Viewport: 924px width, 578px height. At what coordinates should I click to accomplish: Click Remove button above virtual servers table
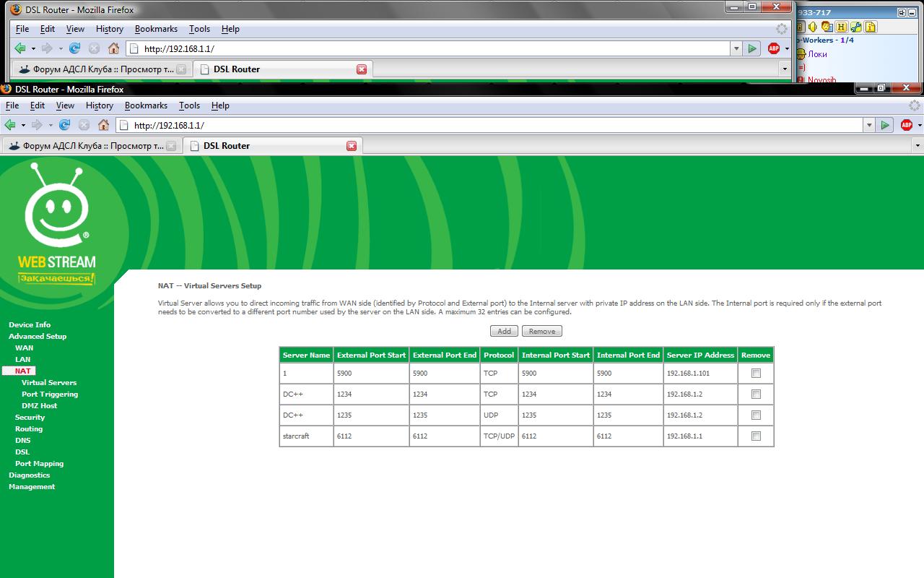[x=542, y=331]
